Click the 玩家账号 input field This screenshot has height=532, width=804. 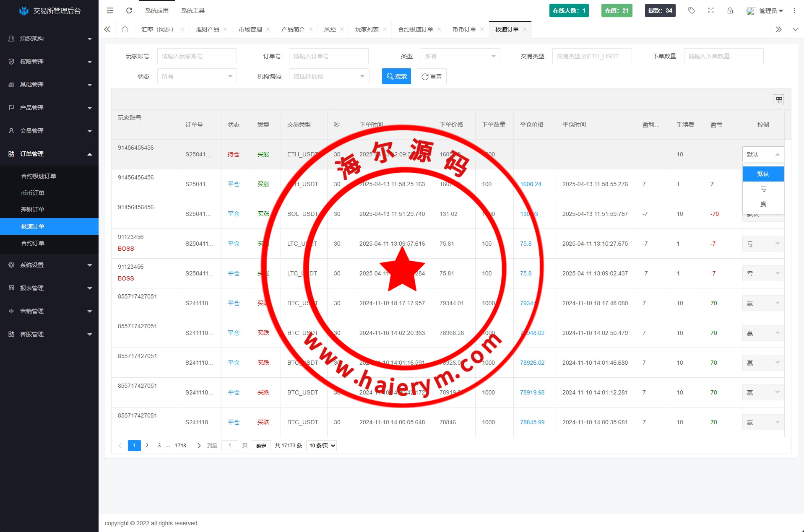197,56
